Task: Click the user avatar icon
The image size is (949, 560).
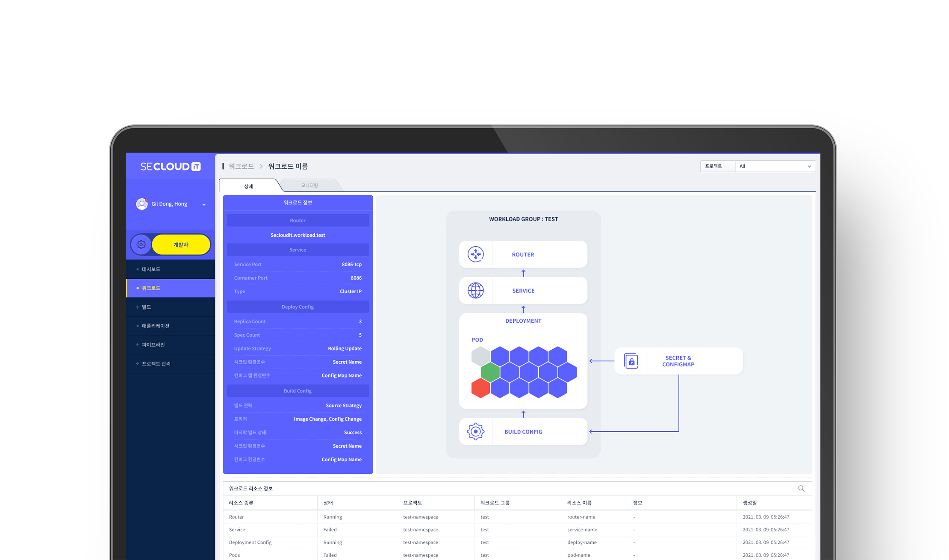Action: pyautogui.click(x=141, y=204)
